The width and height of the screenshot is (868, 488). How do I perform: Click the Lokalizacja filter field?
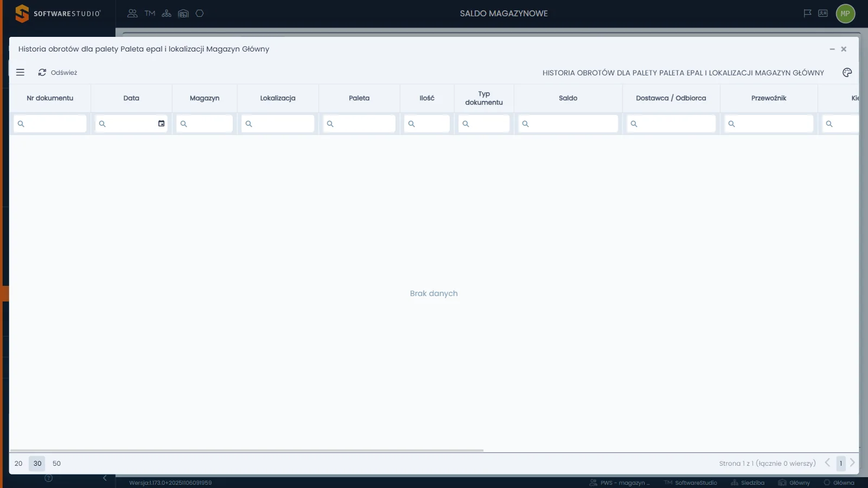(x=278, y=124)
